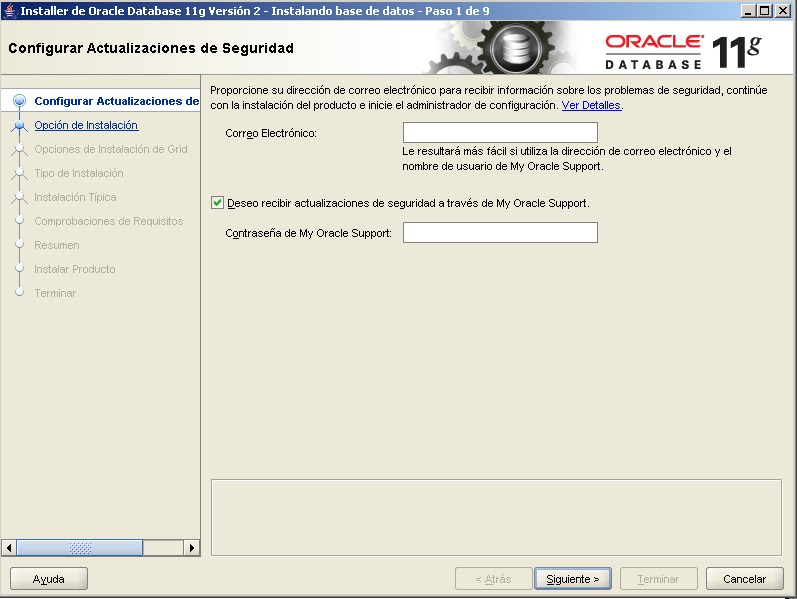Click the Siguiente button

(573, 579)
